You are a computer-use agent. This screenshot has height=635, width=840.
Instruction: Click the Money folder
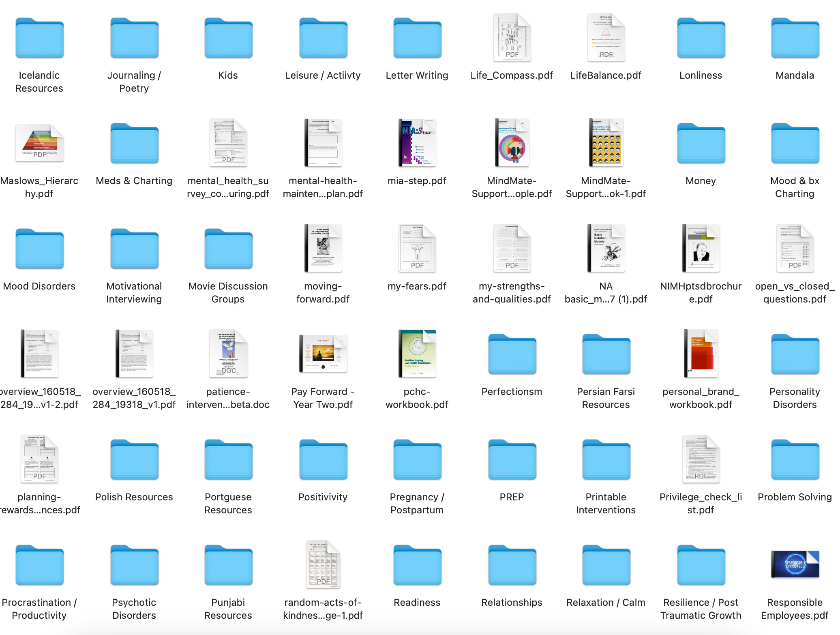[701, 144]
